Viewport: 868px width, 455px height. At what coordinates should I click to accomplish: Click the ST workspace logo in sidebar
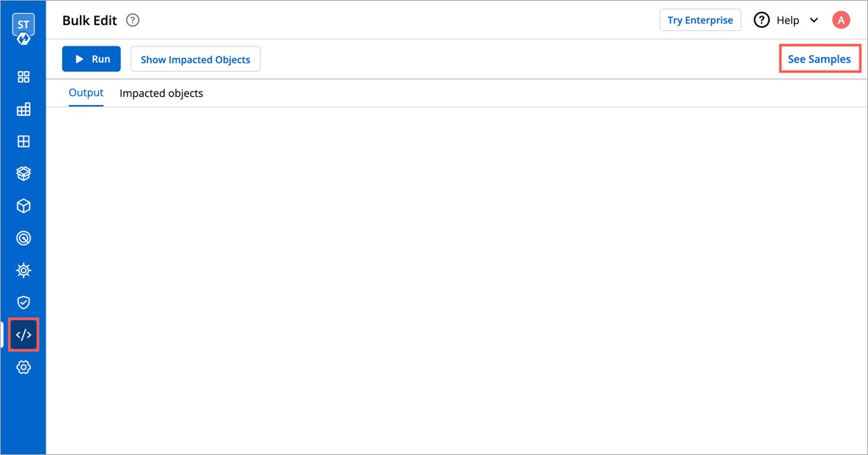[23, 29]
